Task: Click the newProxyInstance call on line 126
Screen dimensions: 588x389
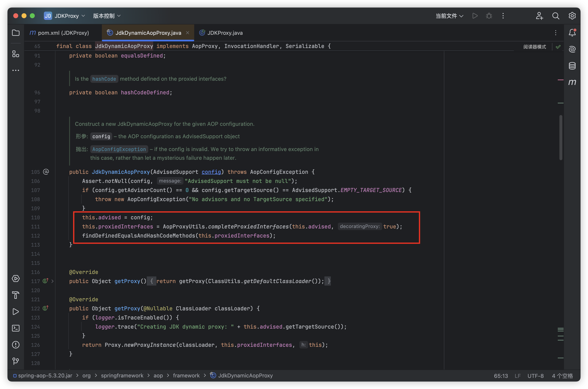Action: coord(150,345)
